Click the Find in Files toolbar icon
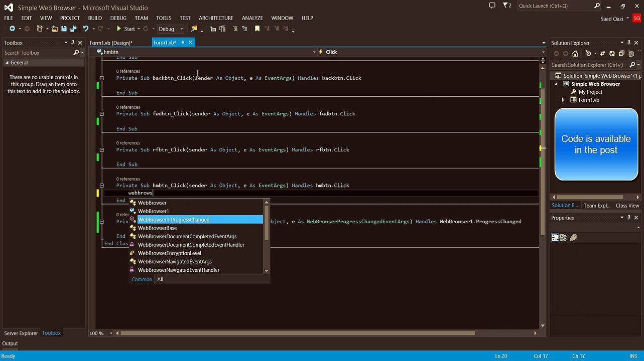The height and width of the screenshot is (361, 644). coord(194,29)
